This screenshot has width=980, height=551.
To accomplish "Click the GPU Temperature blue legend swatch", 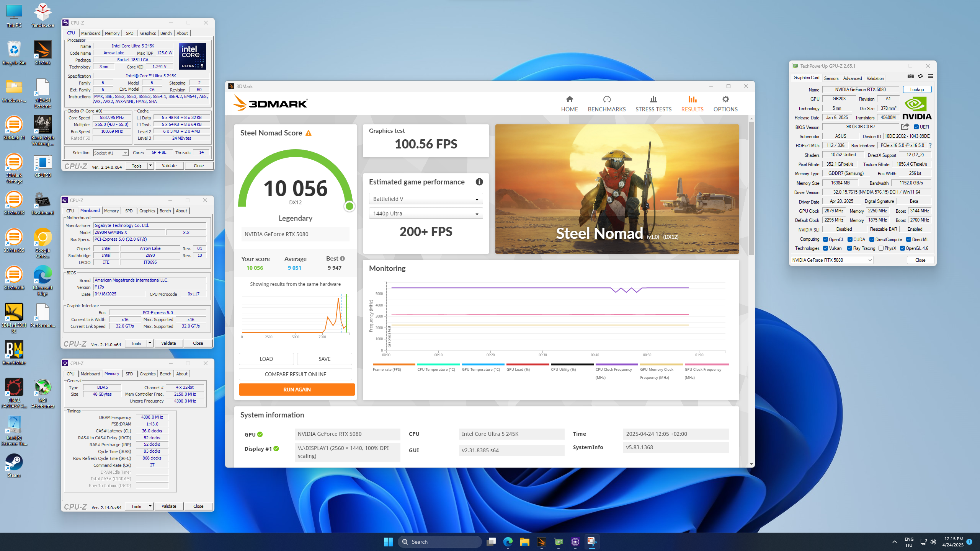I will [483, 364].
